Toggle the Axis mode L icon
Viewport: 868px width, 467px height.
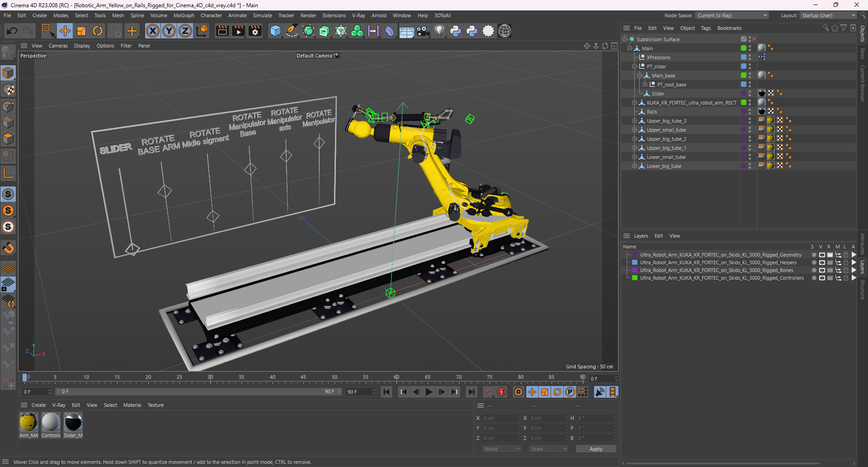coord(8,173)
